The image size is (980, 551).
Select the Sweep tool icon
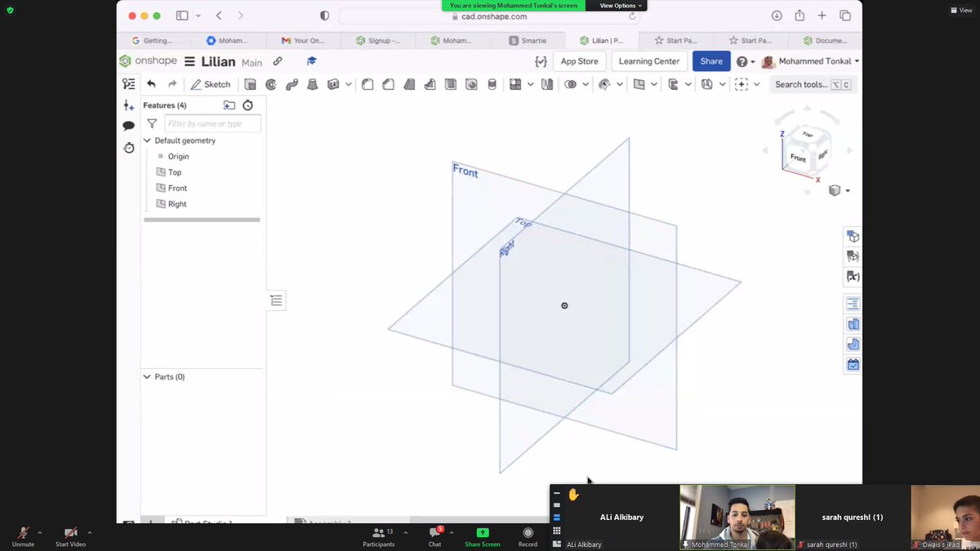(x=292, y=84)
